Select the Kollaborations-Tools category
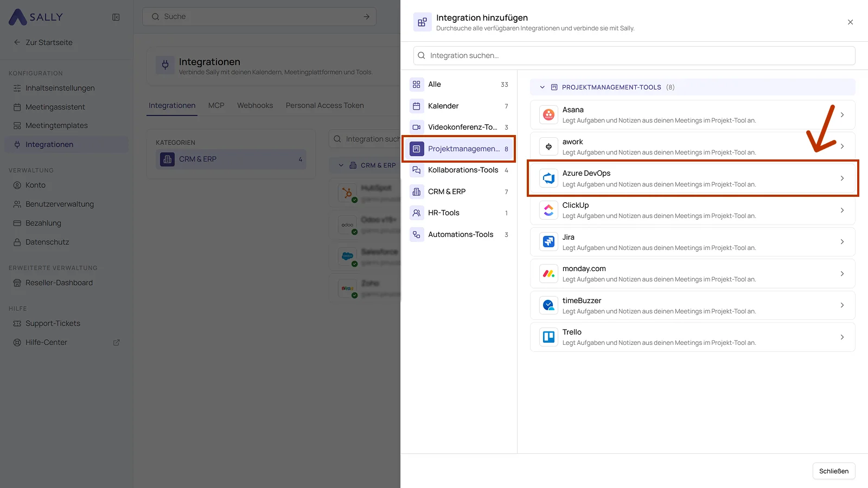 click(459, 170)
